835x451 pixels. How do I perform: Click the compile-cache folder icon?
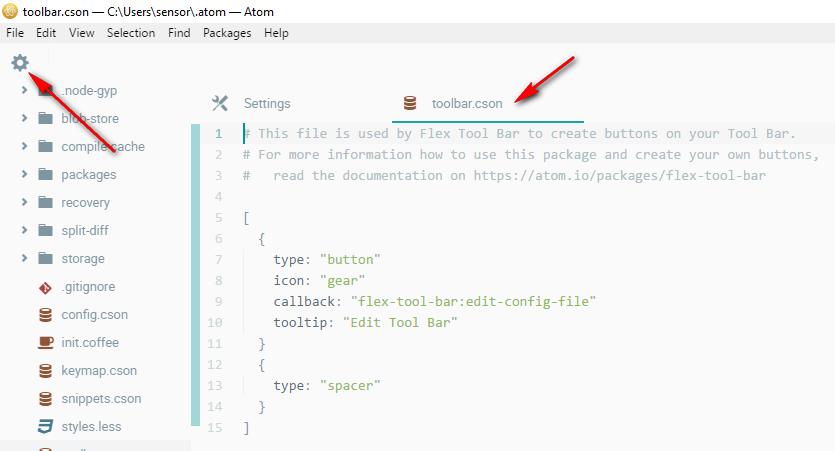click(46, 146)
